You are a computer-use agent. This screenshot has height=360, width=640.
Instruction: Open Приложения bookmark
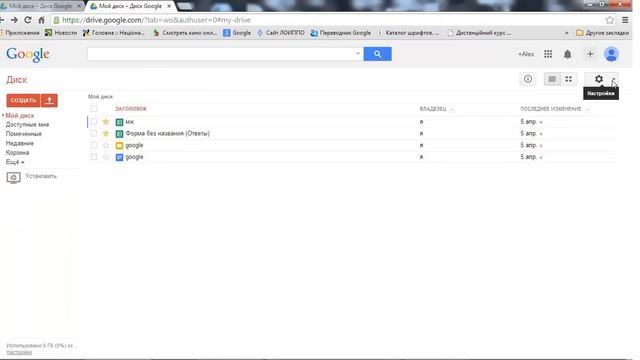click(20, 33)
